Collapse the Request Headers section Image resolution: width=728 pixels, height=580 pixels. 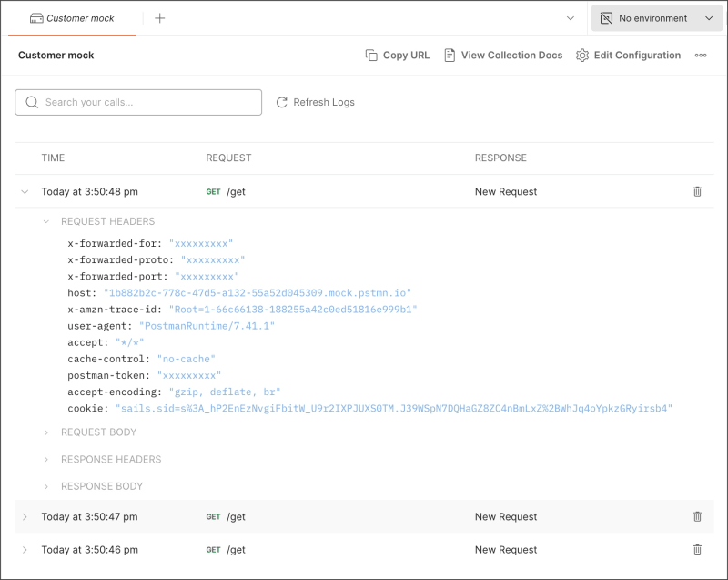(46, 221)
